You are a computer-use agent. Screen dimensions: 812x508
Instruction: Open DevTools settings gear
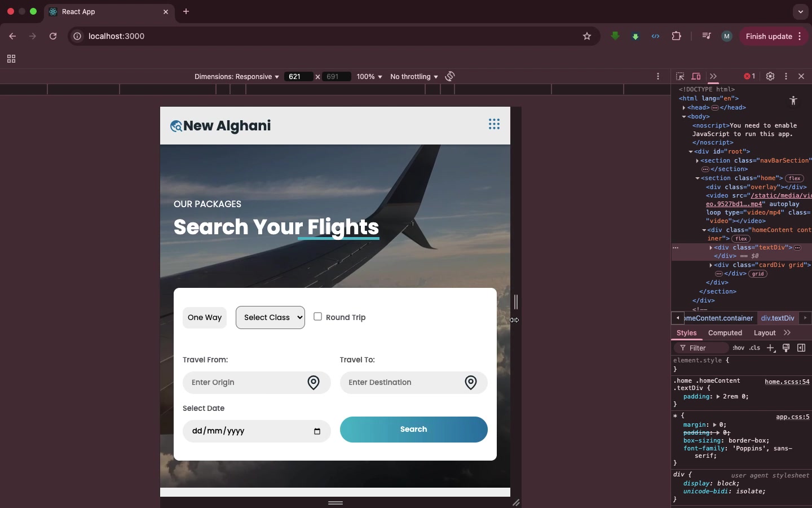point(771,76)
